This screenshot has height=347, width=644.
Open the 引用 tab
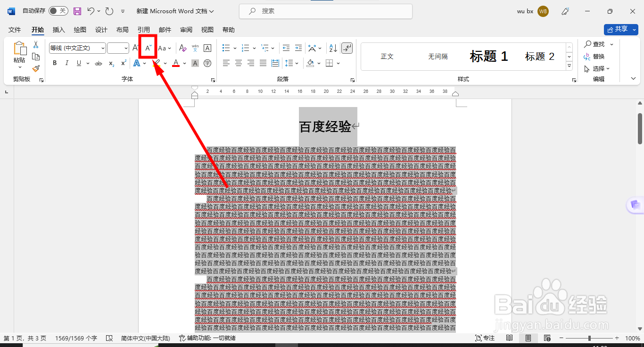[144, 30]
